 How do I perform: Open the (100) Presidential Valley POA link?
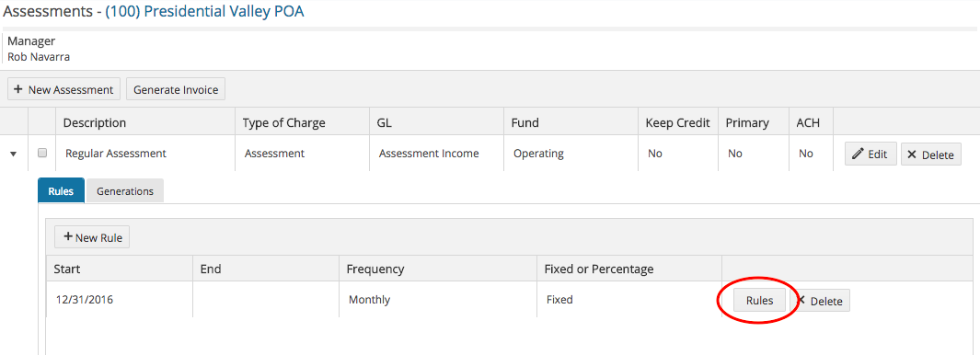click(204, 11)
